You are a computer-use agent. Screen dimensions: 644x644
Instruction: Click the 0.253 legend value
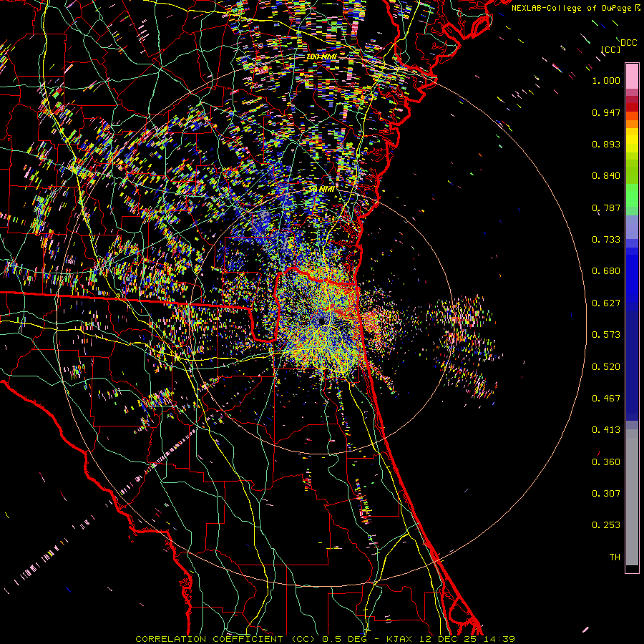pos(606,525)
